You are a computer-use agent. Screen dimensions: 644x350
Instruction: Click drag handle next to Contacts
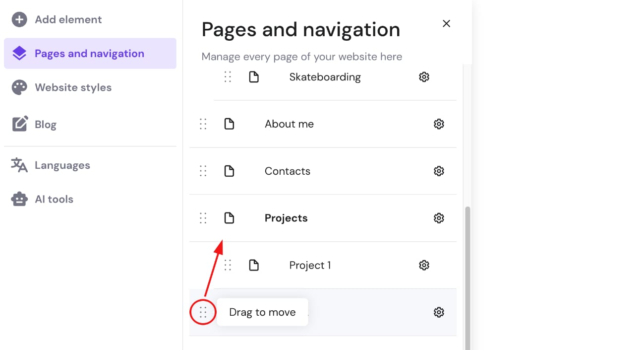click(x=203, y=171)
